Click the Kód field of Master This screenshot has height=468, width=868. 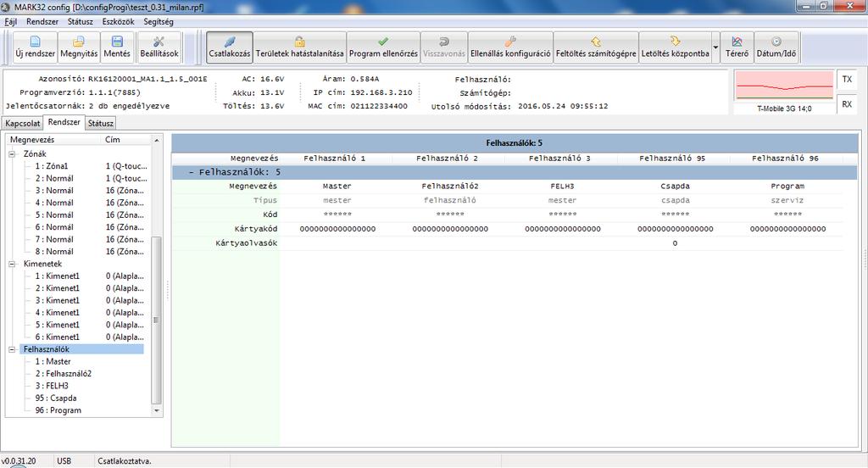(x=337, y=214)
